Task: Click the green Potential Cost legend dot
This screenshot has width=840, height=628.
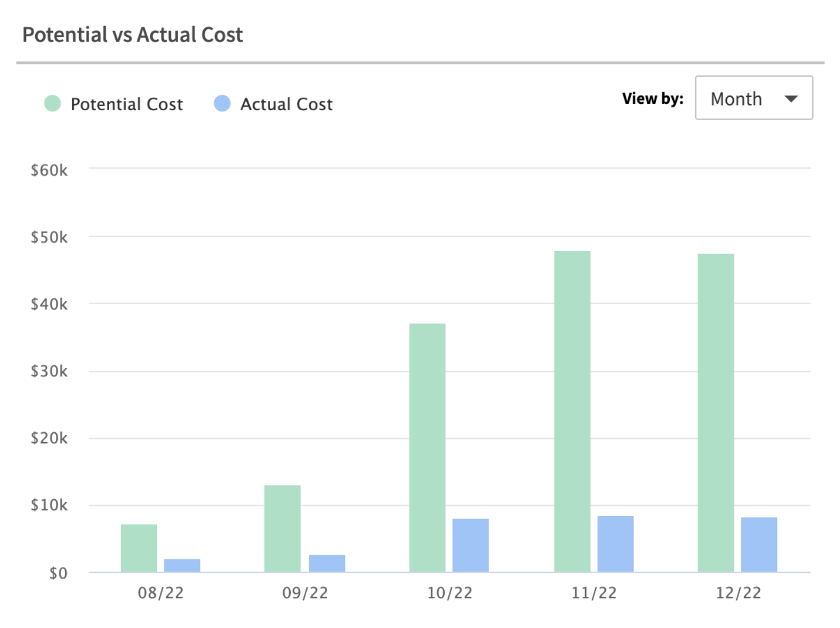Action: click(x=52, y=104)
